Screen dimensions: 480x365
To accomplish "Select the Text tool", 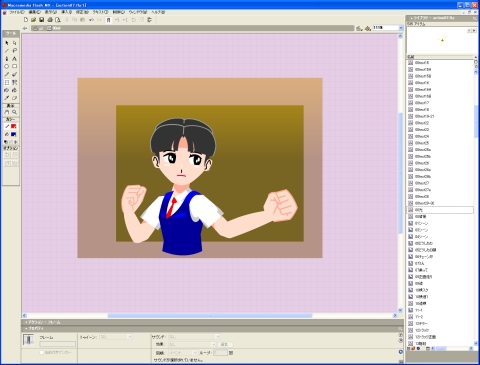I will coord(15,59).
